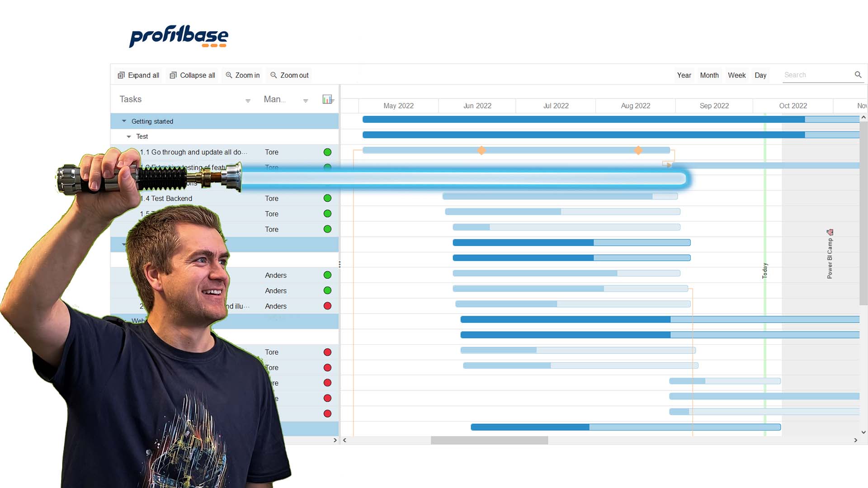Click the Zoom out magnifier icon
This screenshot has height=488, width=868.
(x=273, y=75)
